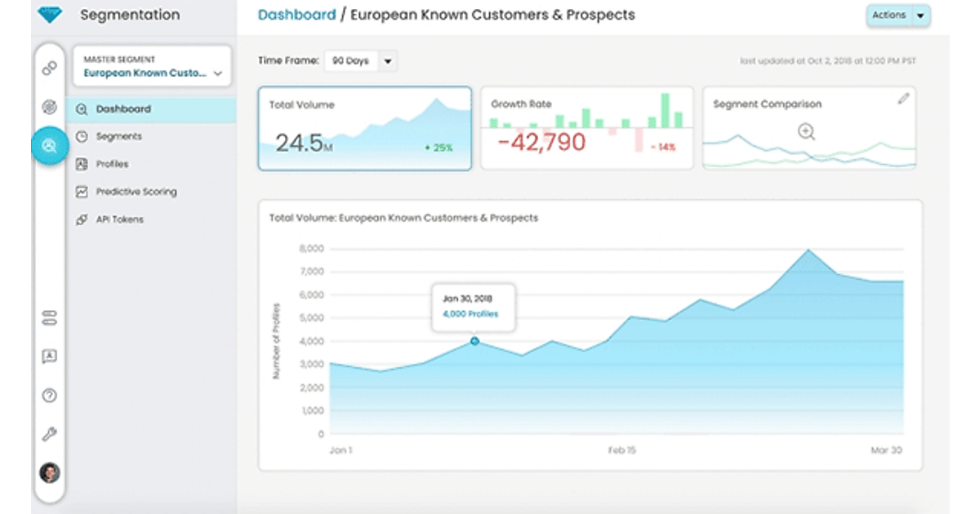Open Predictive Scoring menu item

136,192
